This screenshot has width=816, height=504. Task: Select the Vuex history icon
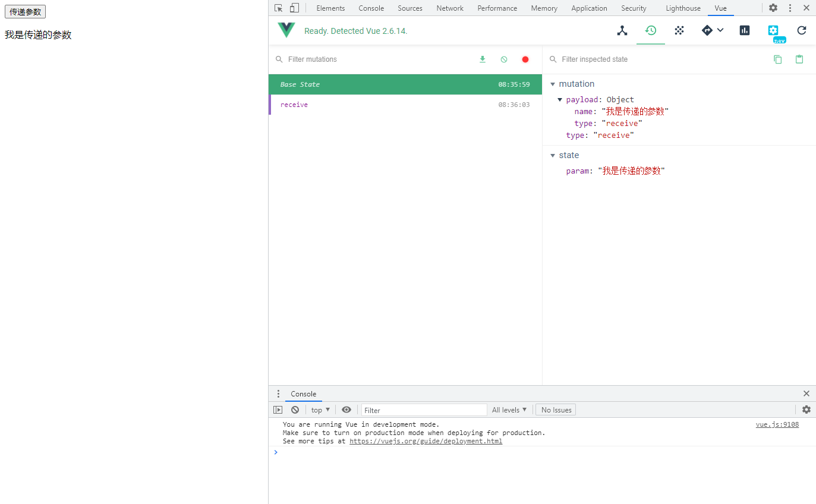tap(651, 30)
